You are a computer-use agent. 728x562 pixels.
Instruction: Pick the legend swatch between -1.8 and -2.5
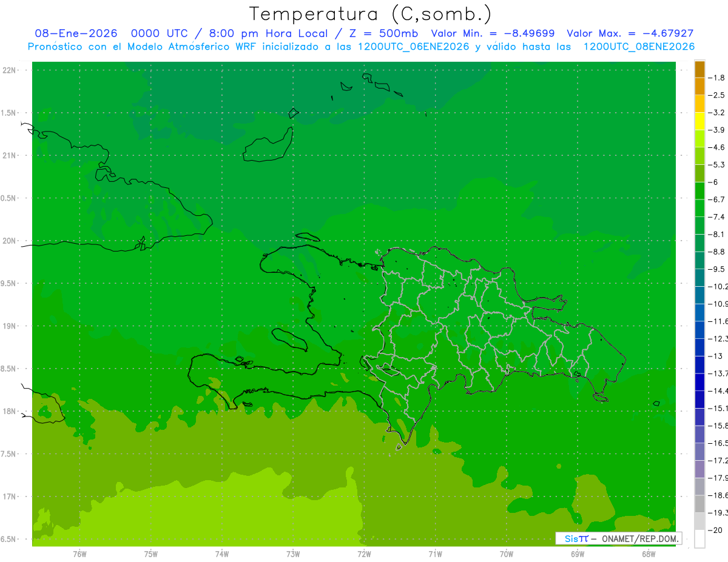[699, 86]
